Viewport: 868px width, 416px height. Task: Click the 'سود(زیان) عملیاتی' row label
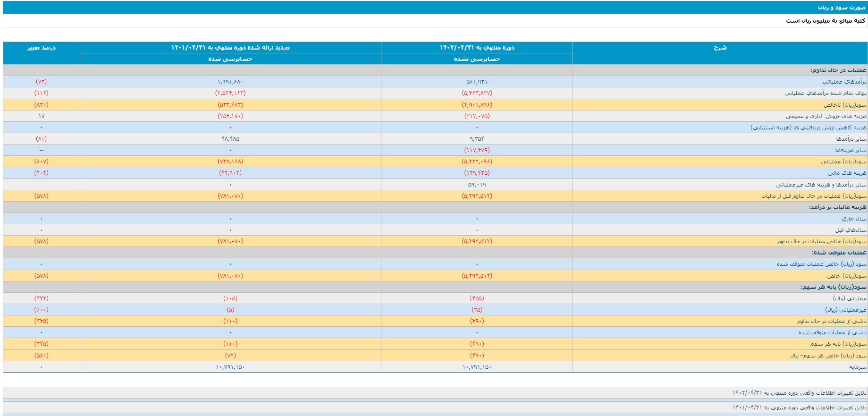[843, 161]
